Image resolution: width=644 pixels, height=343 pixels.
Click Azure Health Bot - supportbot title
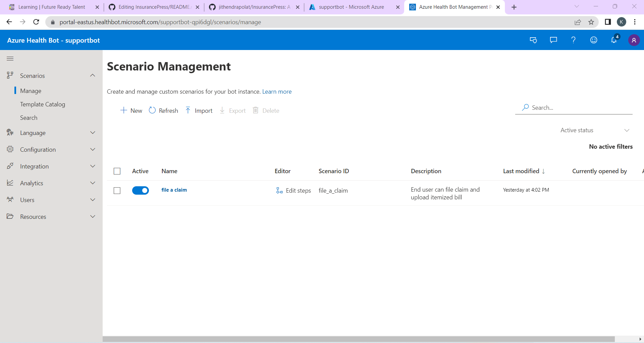click(53, 40)
